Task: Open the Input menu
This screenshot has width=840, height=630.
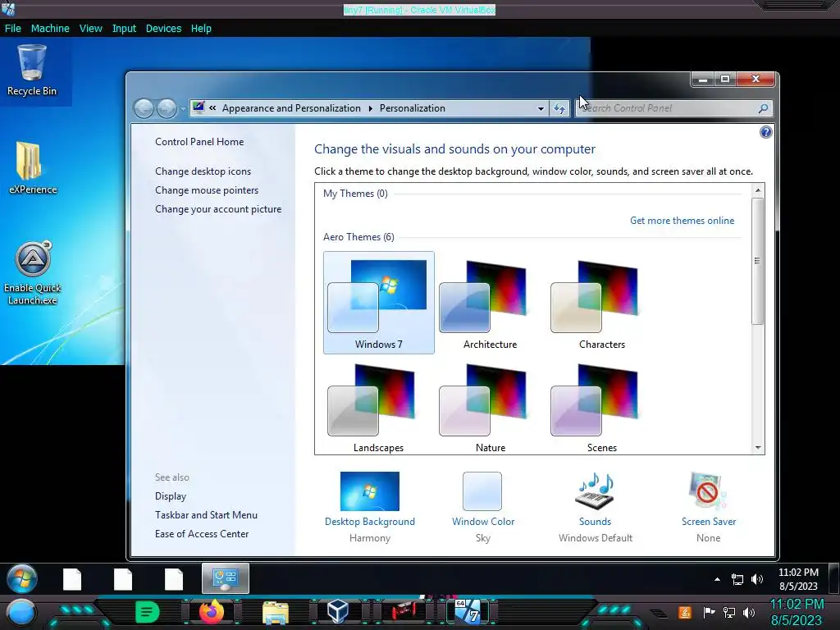Action: tap(124, 29)
